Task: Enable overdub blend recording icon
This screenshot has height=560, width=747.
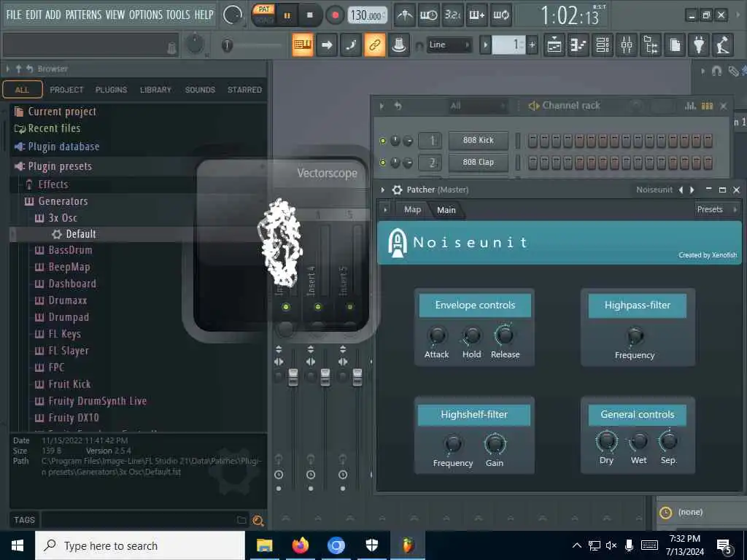Action: click(476, 15)
